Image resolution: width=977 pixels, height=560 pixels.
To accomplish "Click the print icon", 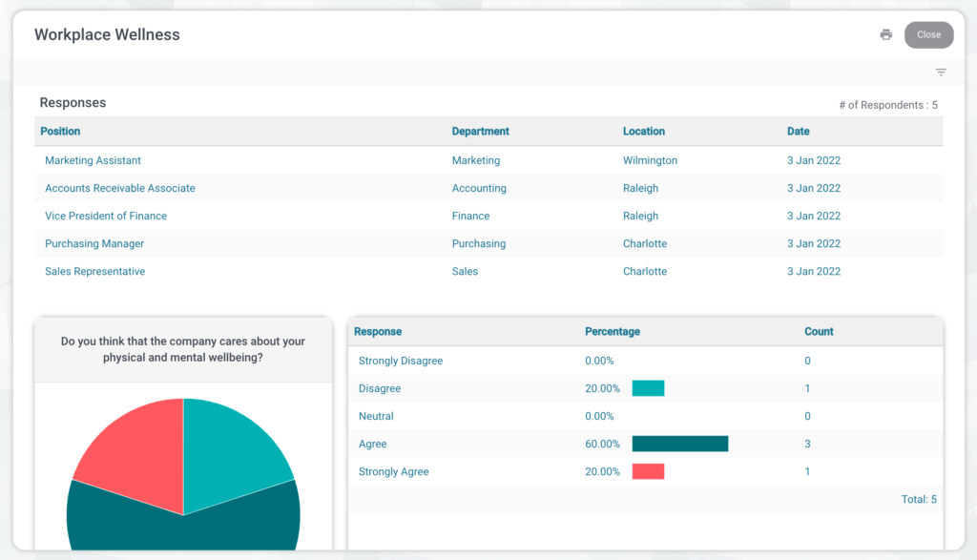I will coord(885,35).
